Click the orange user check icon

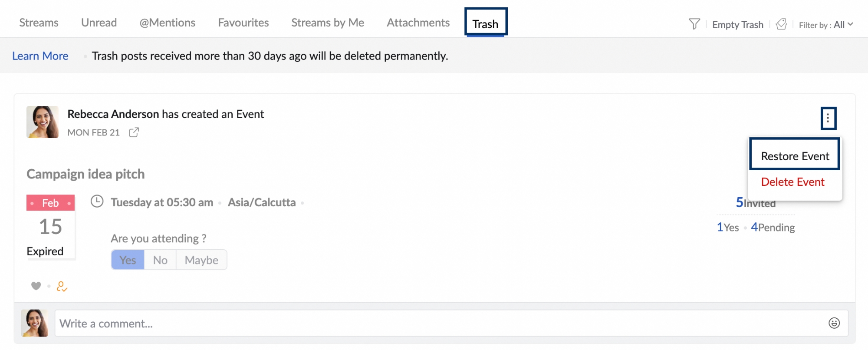[62, 286]
